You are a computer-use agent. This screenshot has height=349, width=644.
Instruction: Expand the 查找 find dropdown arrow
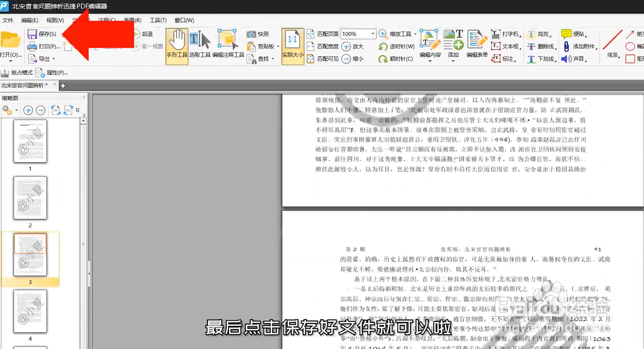point(273,59)
